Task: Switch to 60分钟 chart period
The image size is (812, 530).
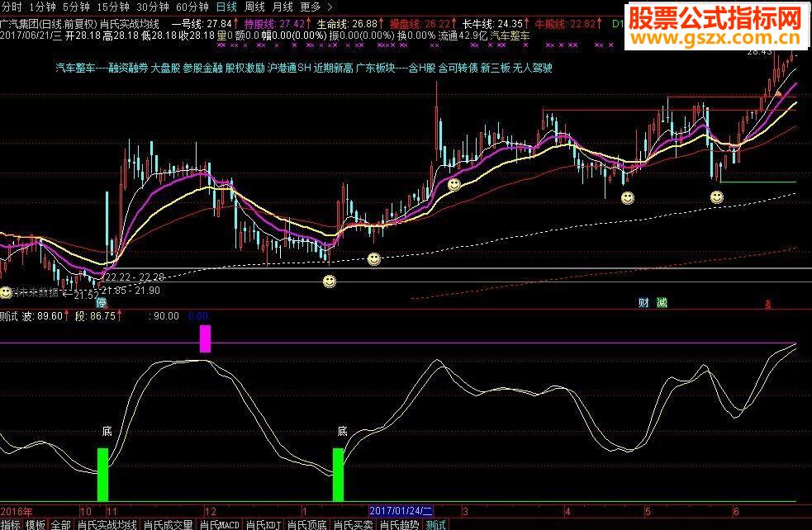Action: tap(192, 7)
